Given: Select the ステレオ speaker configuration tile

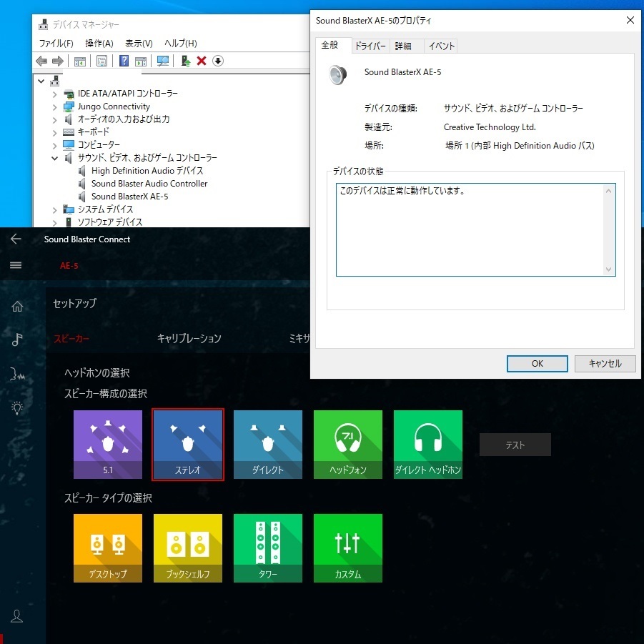Looking at the screenshot, I should [188, 445].
